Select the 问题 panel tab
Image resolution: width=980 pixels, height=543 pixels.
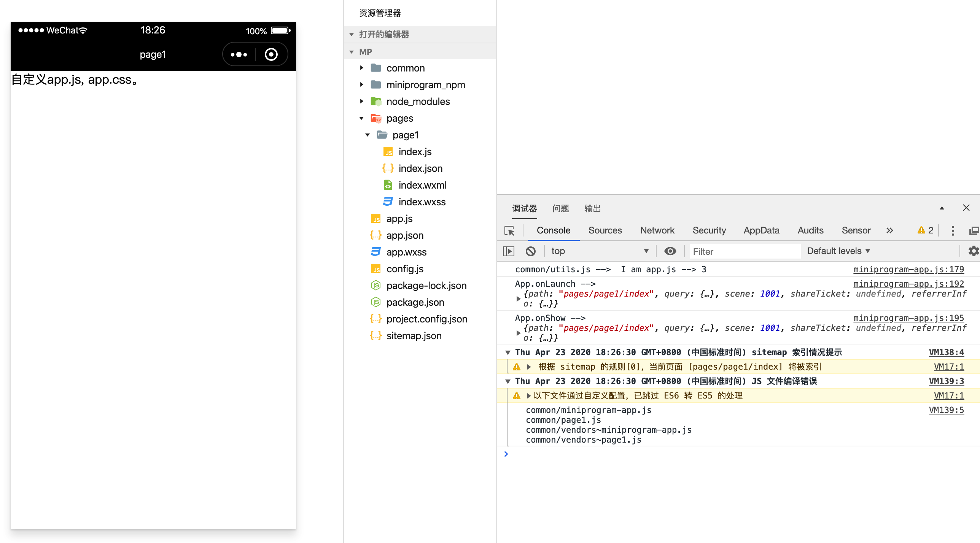tap(561, 208)
